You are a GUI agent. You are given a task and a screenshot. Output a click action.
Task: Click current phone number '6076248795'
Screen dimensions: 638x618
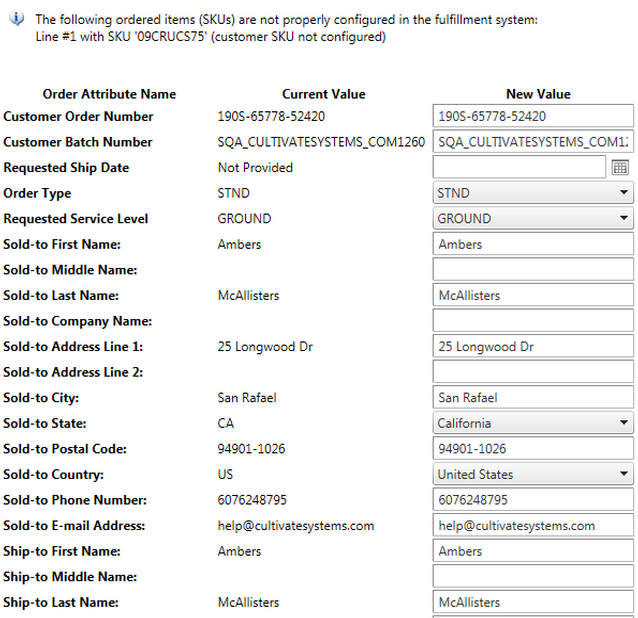[x=252, y=500]
